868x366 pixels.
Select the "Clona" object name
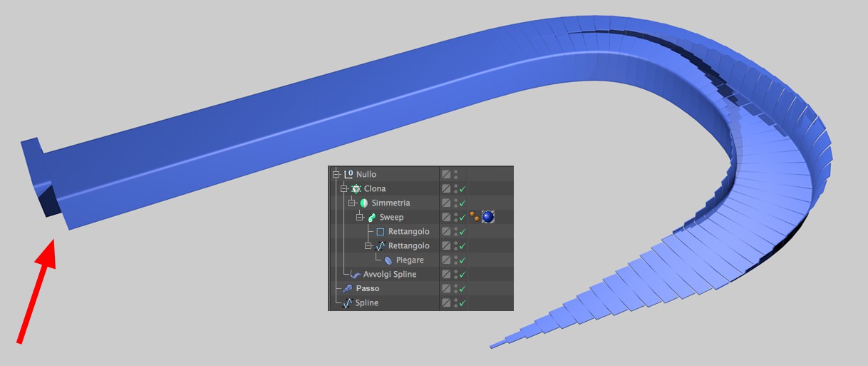pyautogui.click(x=375, y=188)
